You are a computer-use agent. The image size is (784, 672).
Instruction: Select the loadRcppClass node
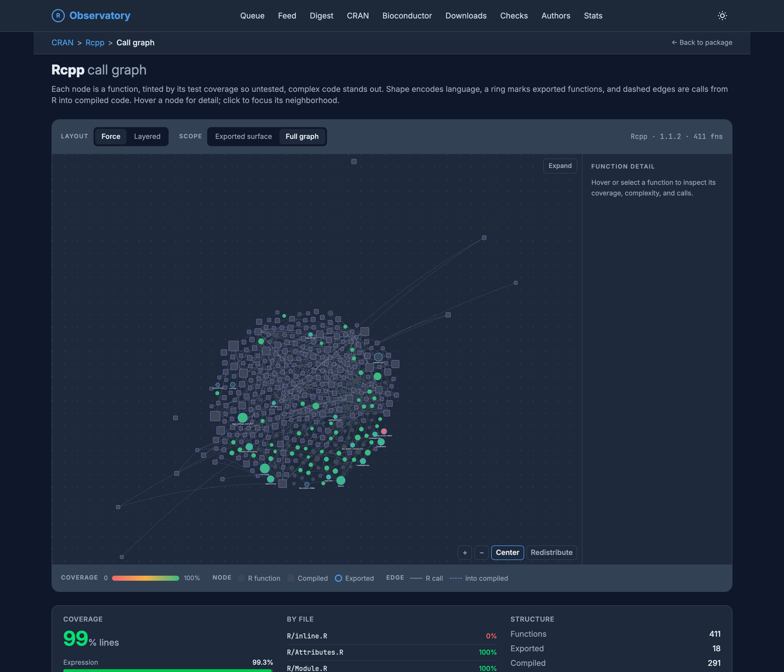click(363, 461)
